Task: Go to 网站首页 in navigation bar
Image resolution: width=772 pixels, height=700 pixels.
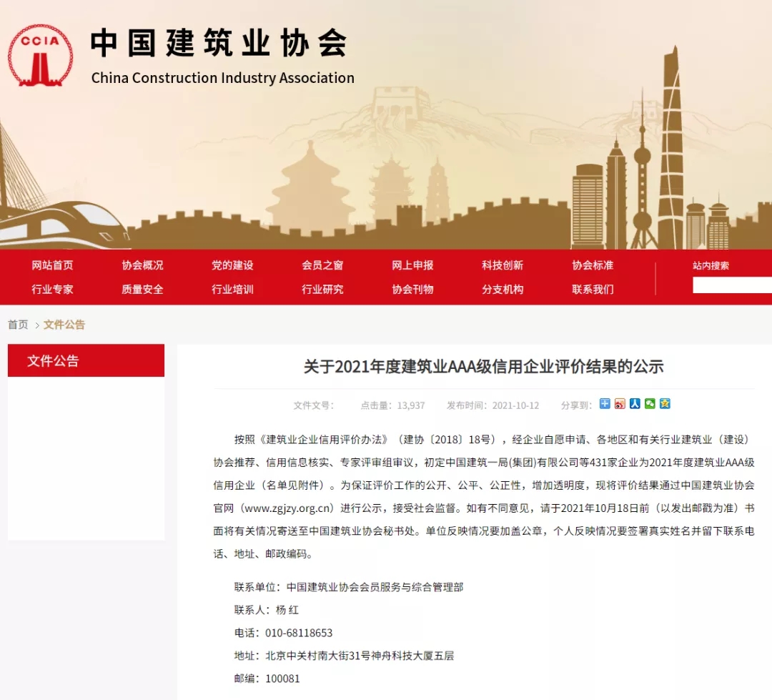Action: tap(52, 265)
